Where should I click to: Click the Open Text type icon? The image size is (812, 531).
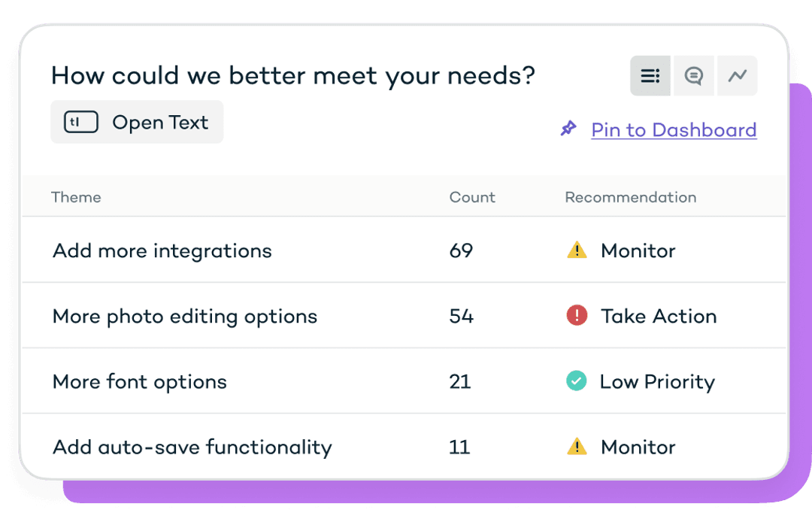(80, 123)
